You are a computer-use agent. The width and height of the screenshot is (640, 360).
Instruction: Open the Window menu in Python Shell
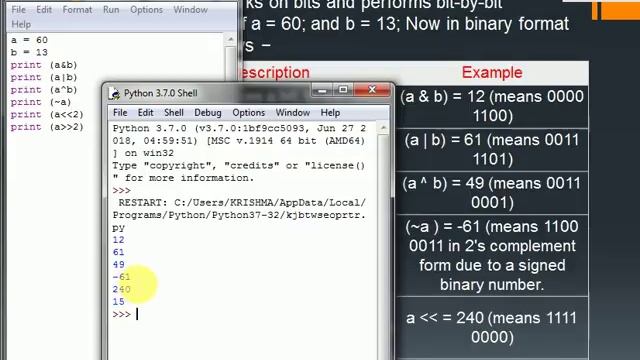(293, 113)
